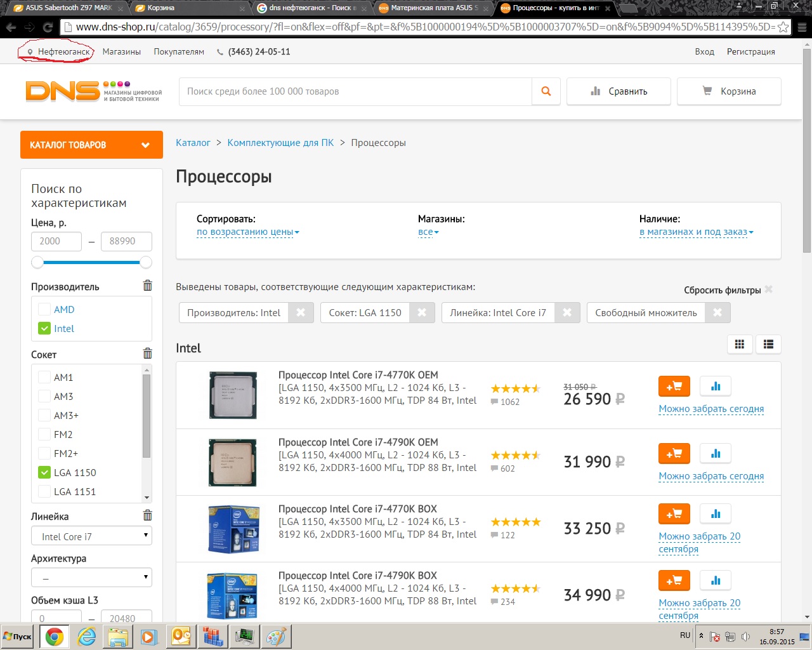This screenshot has height=650, width=812.
Task: Enable the LGA 1151 socket checkbox
Action: [x=44, y=491]
